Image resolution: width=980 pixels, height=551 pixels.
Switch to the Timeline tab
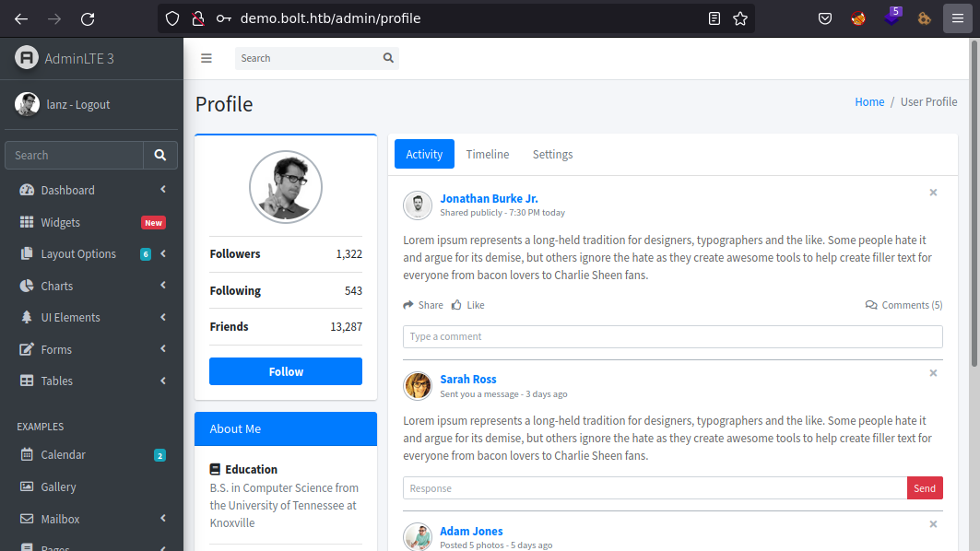(488, 154)
